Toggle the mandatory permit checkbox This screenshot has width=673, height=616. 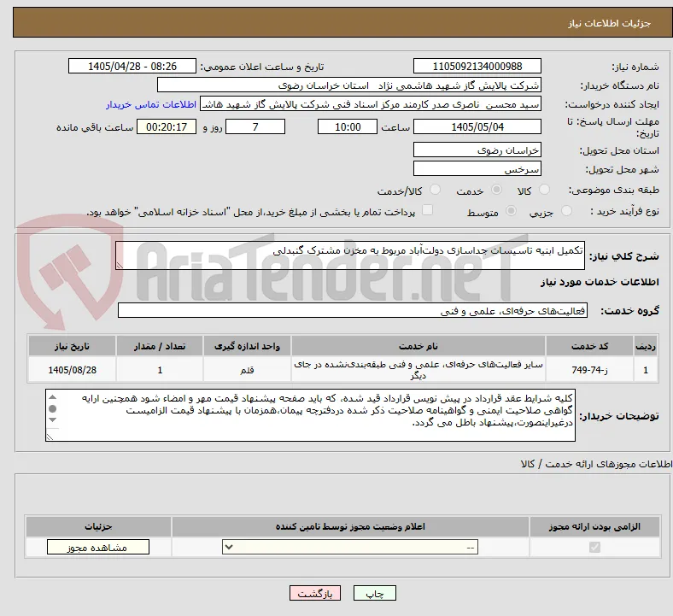[594, 548]
